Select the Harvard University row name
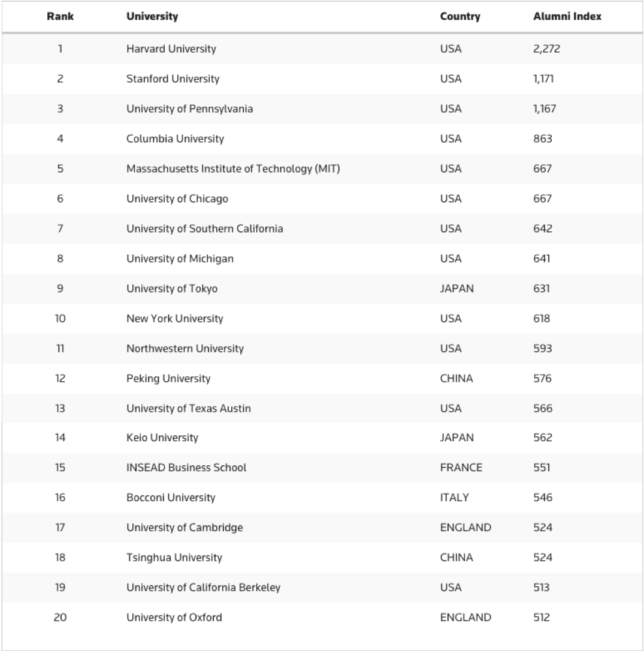644x651 pixels. tap(171, 49)
